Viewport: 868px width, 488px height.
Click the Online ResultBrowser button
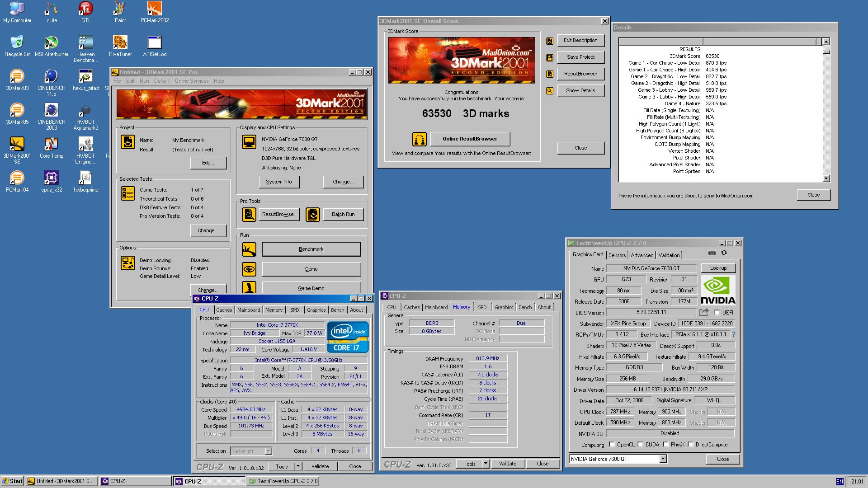470,139
